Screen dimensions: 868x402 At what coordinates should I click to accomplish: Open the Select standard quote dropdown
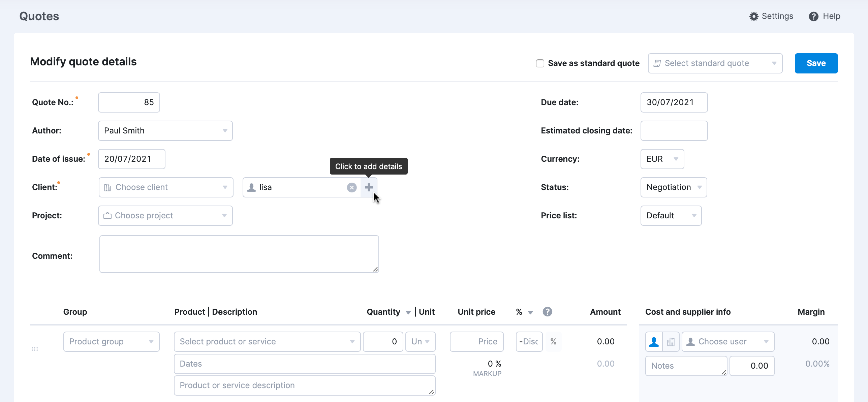tap(715, 63)
